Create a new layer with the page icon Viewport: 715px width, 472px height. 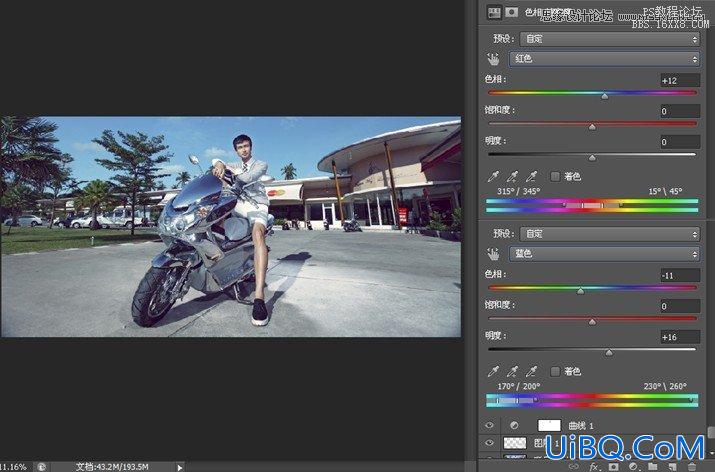[x=672, y=467]
